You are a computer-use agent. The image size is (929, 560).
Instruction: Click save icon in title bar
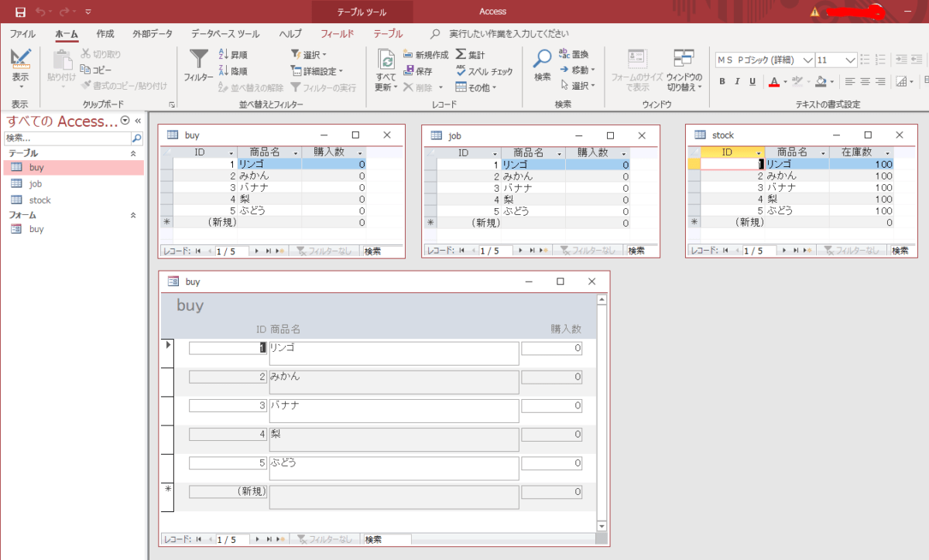[x=19, y=12]
